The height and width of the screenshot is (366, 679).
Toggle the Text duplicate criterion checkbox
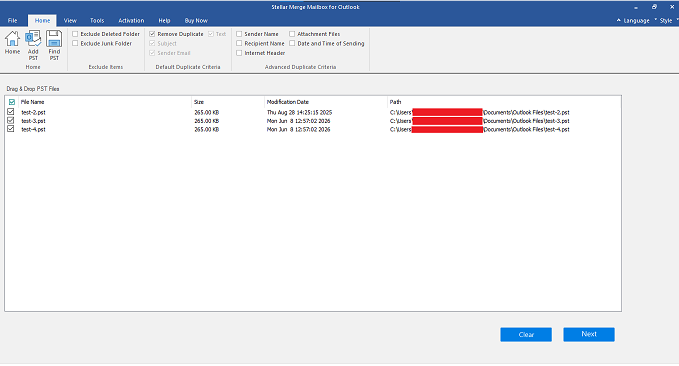(x=211, y=34)
